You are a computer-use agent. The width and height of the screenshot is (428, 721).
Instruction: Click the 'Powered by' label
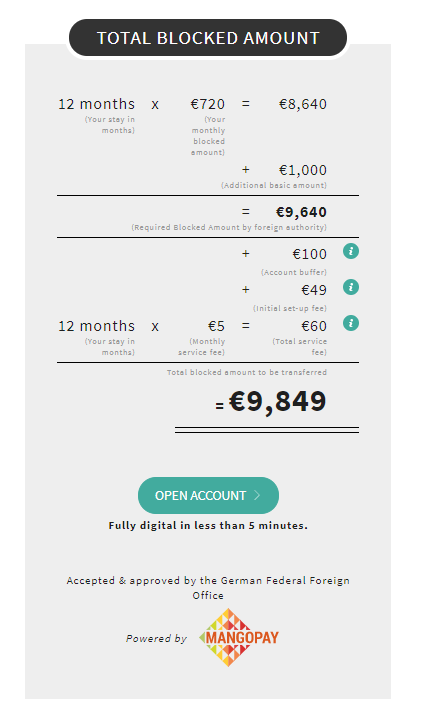(x=156, y=639)
